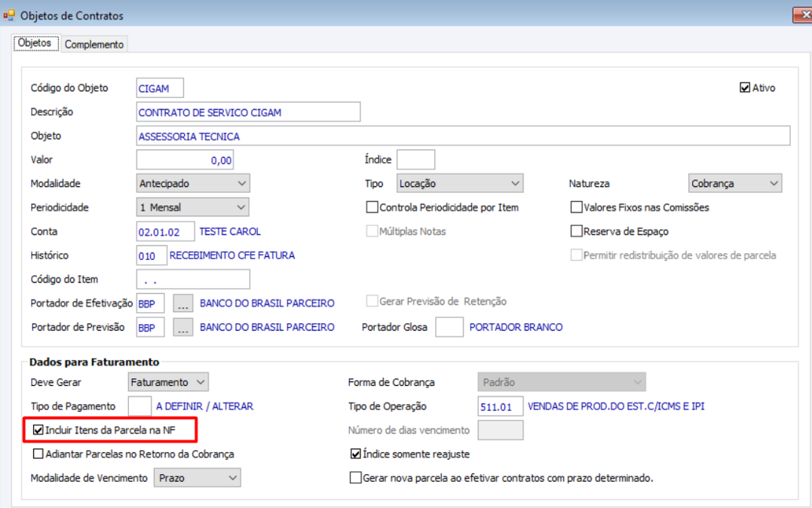Click the Valor field showing 0,00
Screen dimensions: 812x508
[x=185, y=160]
